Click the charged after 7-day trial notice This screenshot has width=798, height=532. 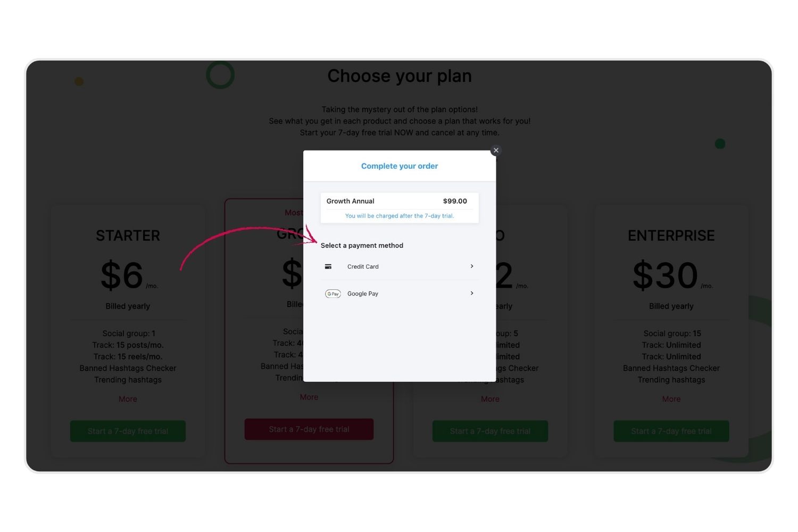[400, 216]
